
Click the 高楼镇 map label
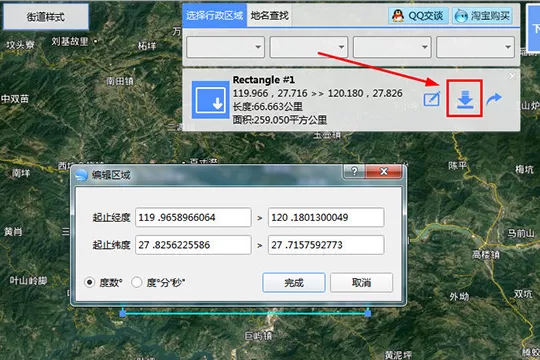pyautogui.click(x=486, y=255)
